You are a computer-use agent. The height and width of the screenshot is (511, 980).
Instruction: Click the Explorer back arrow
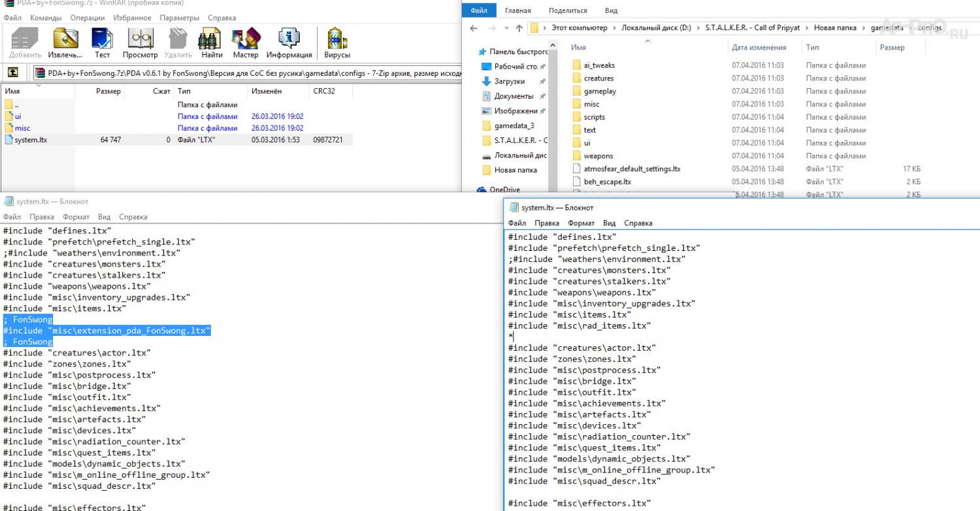coord(474,28)
